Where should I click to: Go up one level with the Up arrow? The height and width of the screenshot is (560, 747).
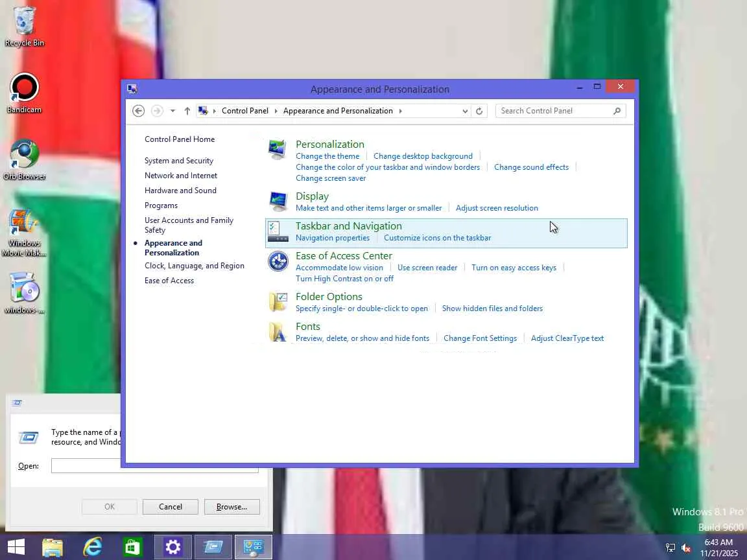tap(187, 111)
